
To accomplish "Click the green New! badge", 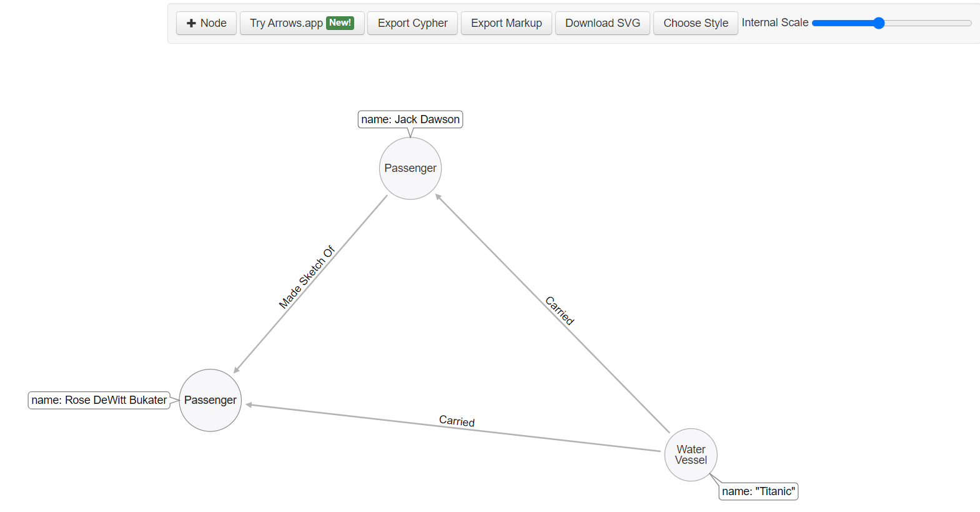I will coord(340,23).
